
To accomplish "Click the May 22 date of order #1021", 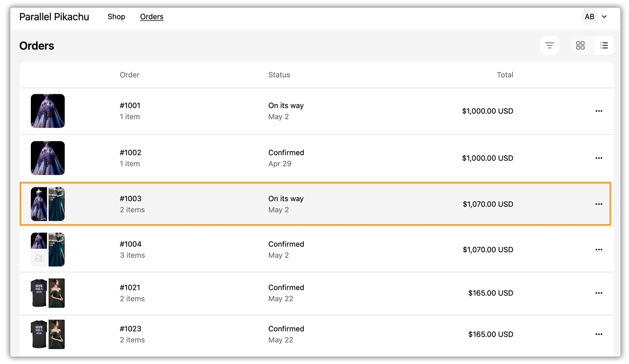I will click(x=281, y=299).
